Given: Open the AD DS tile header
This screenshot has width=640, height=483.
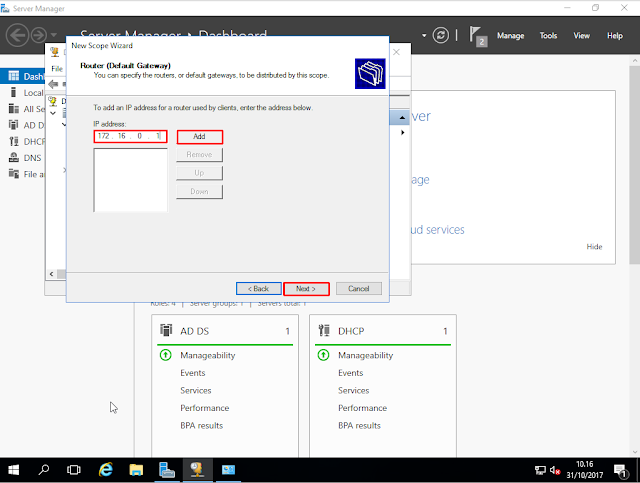Looking at the screenshot, I should tap(224, 331).
